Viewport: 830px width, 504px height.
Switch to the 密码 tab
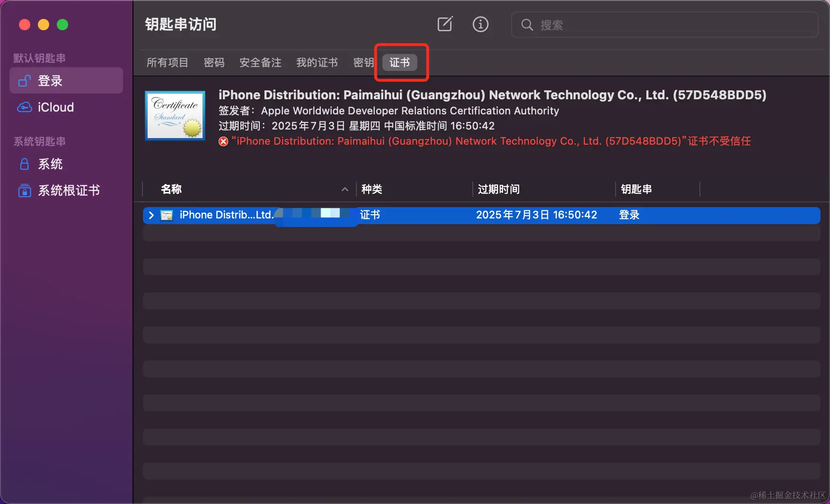point(214,62)
